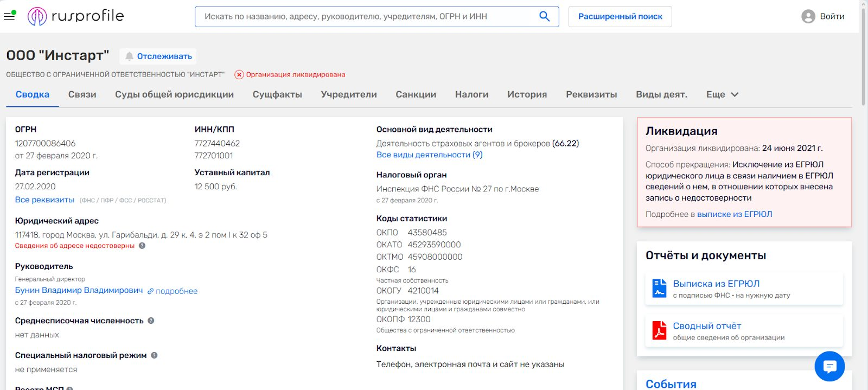Expand the Еще dropdown menu

[722, 94]
